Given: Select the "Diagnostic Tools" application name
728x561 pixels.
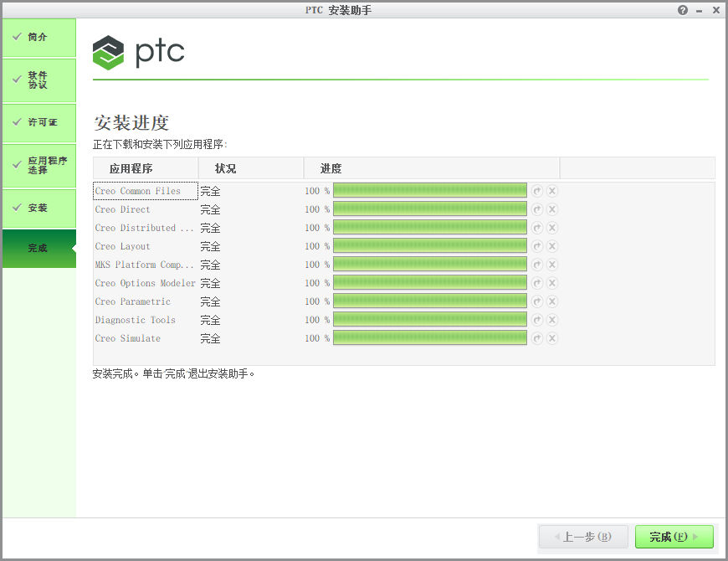Looking at the screenshot, I should pos(135,320).
